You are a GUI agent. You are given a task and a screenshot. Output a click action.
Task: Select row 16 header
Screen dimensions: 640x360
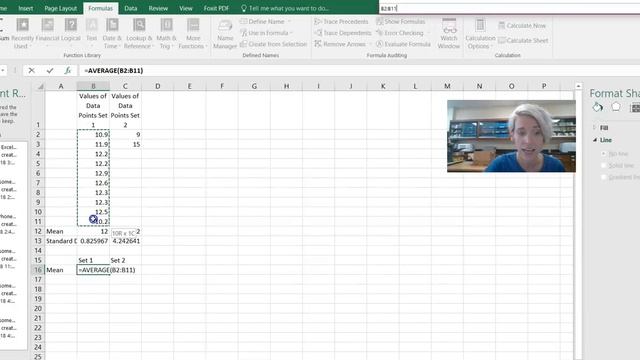(38, 270)
